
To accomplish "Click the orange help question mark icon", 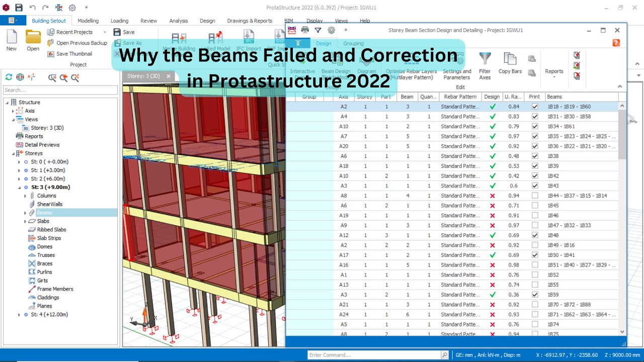I will (x=616, y=43).
